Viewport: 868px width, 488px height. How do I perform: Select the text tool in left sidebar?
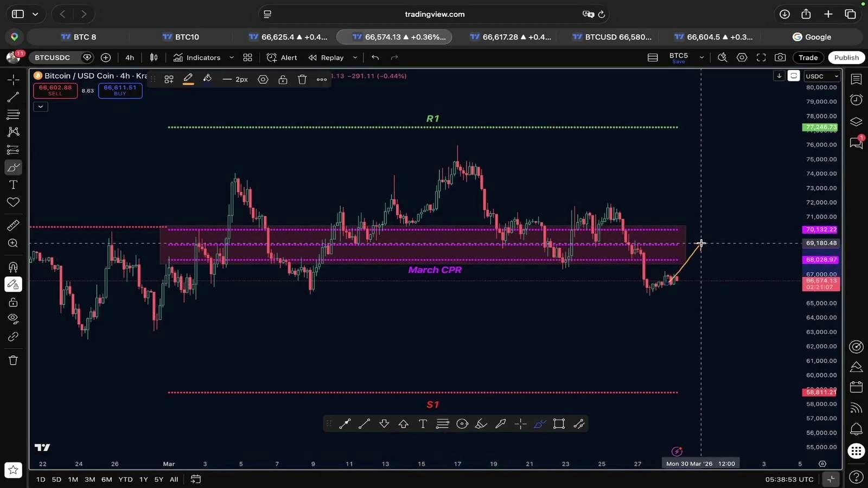point(13,185)
